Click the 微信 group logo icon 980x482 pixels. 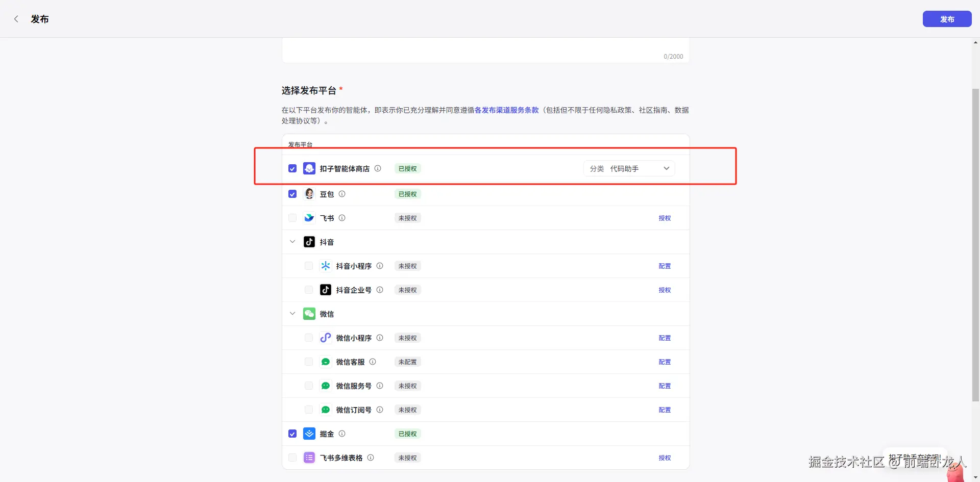[309, 314]
